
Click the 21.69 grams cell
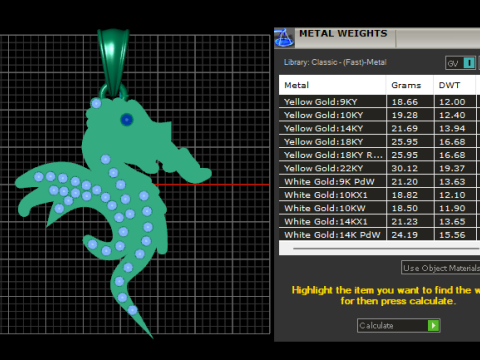point(410,128)
